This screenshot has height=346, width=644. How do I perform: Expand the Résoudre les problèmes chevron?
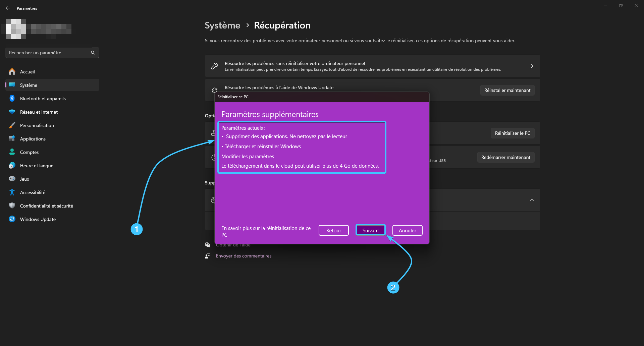click(x=532, y=66)
